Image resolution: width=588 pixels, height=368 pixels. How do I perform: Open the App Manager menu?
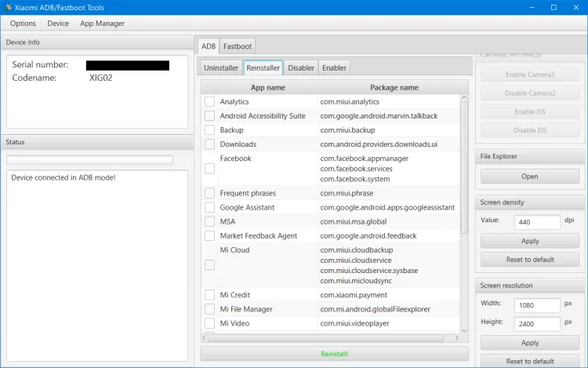[x=102, y=24]
